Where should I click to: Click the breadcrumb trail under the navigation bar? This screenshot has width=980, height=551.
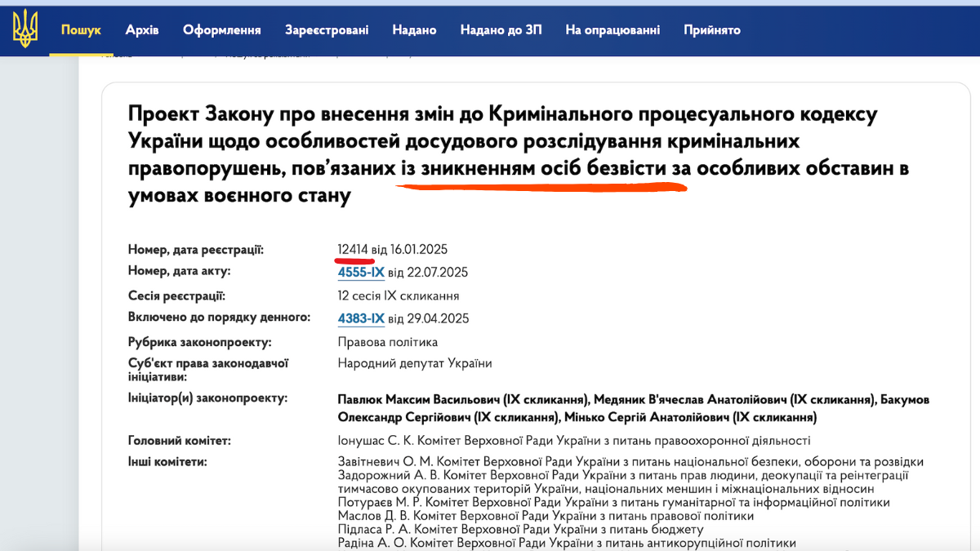coord(245,57)
